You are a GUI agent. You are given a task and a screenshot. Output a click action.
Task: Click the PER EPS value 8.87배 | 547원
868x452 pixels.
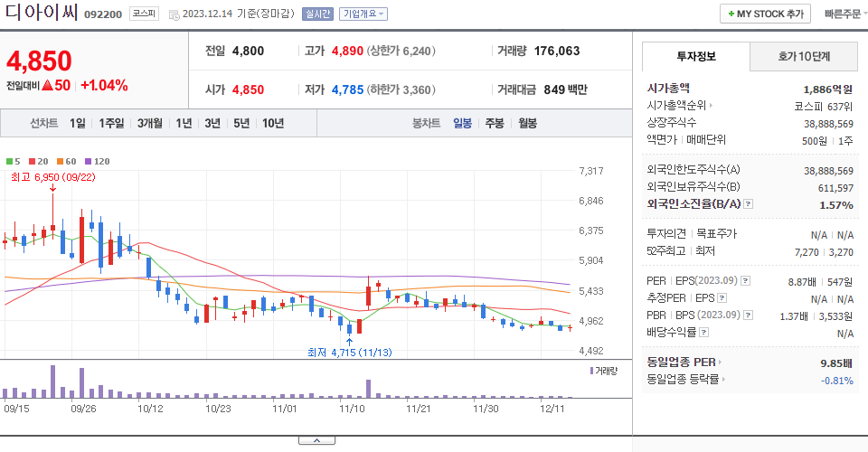coord(820,282)
